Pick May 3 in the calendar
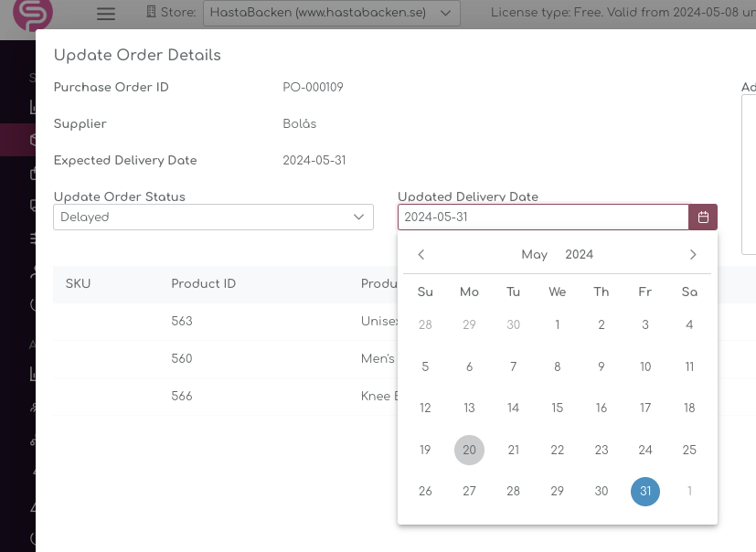 pyautogui.click(x=645, y=325)
